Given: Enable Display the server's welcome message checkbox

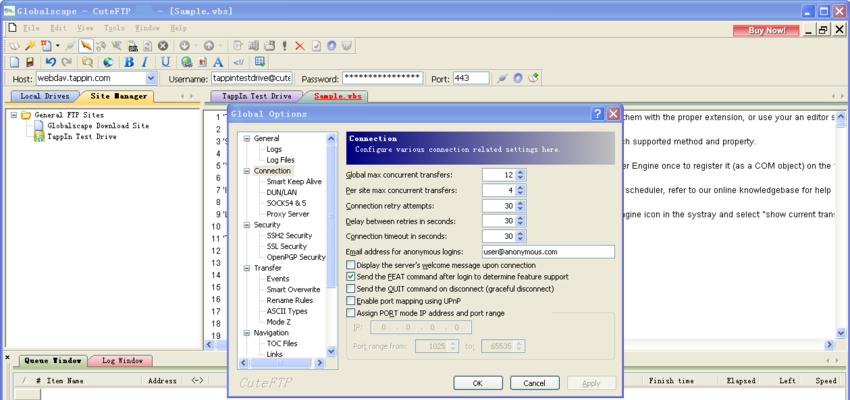Looking at the screenshot, I should click(351, 266).
